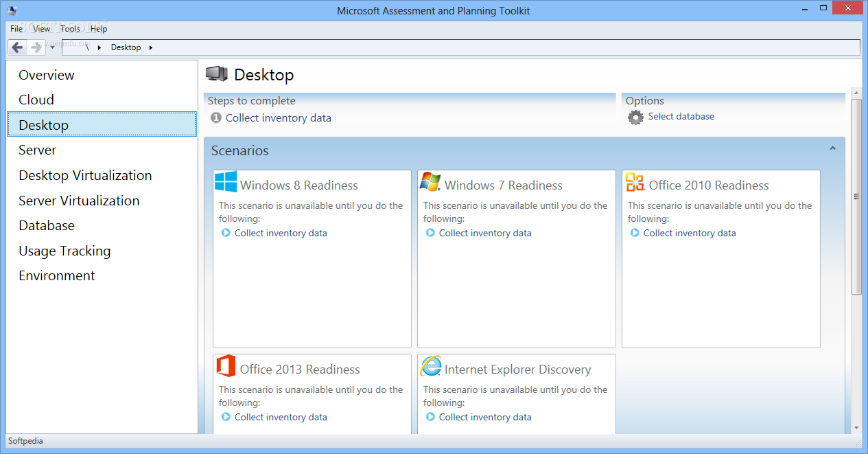
Task: Click the vertical scrollbar down arrow
Action: (x=856, y=428)
